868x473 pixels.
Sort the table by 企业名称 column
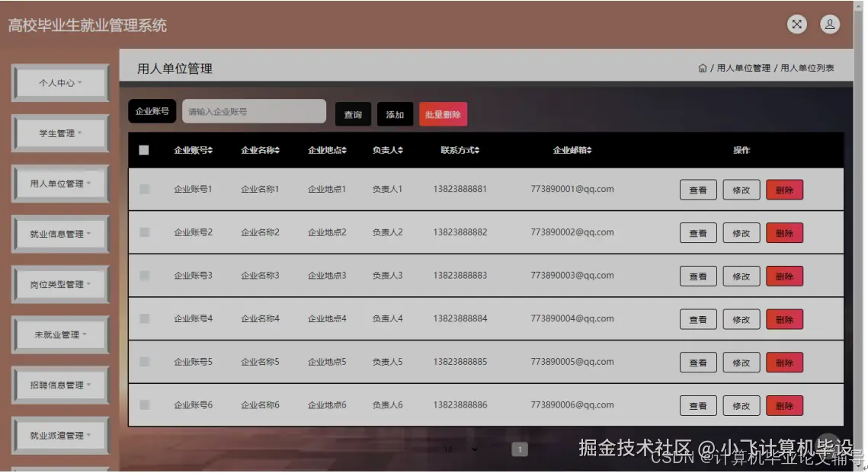(261, 150)
